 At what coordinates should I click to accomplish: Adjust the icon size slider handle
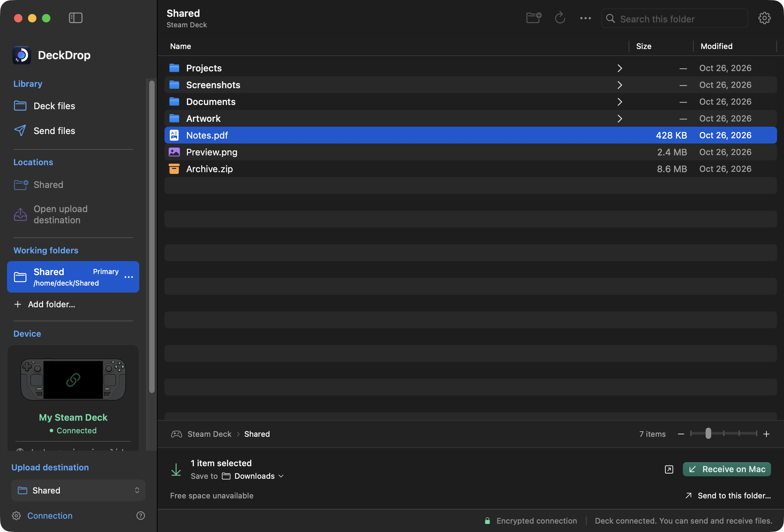[x=708, y=433]
